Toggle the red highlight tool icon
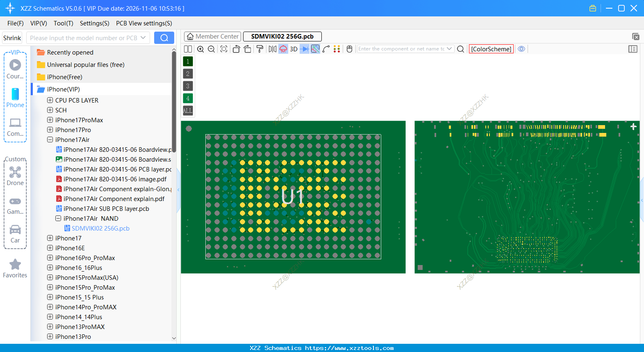The image size is (644, 352). (x=283, y=49)
